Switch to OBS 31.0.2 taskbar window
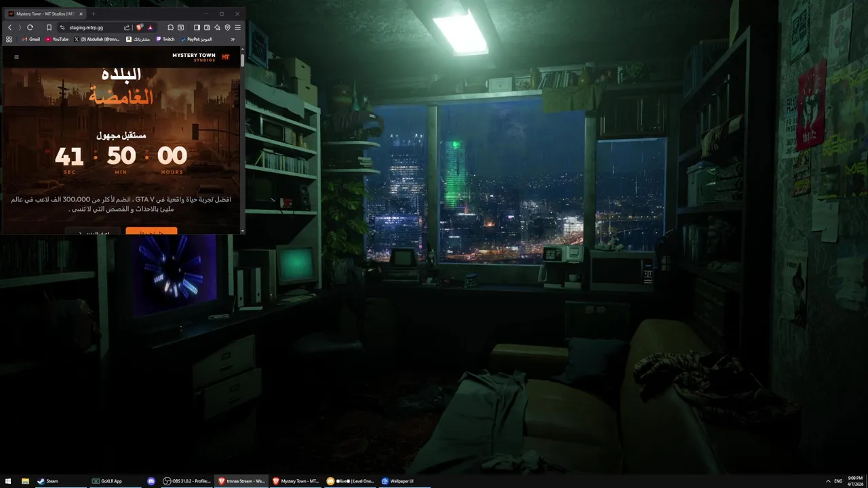 (187, 481)
